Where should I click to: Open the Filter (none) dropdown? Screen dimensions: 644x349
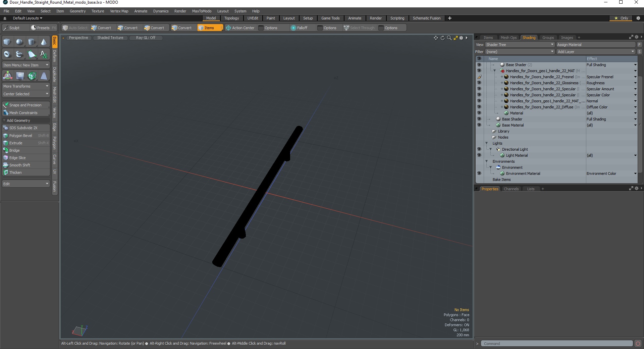[x=520, y=52]
